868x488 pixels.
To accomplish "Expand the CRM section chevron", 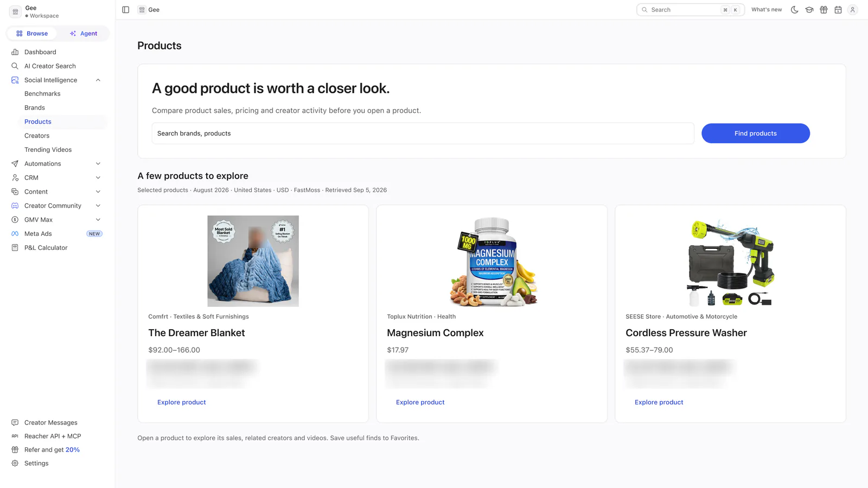I will (x=98, y=178).
